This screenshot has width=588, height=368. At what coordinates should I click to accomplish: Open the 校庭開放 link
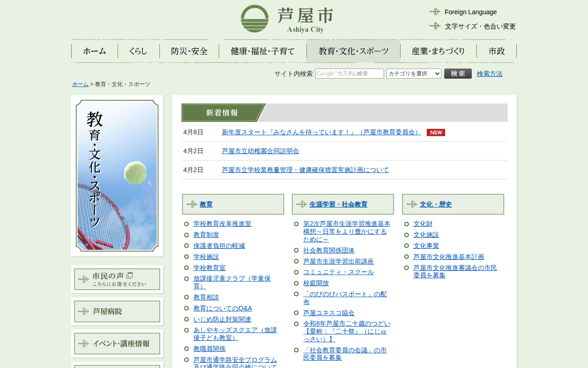pyautogui.click(x=316, y=283)
